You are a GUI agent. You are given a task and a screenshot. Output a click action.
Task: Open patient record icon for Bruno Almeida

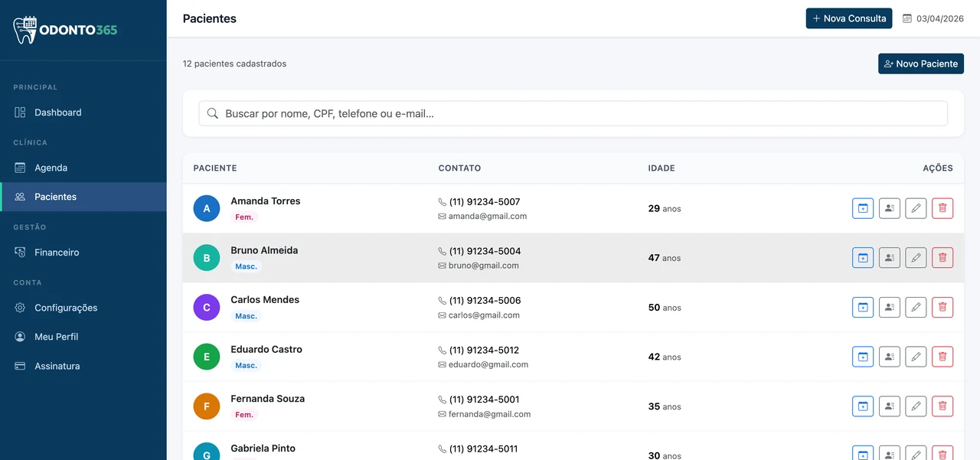coord(889,258)
